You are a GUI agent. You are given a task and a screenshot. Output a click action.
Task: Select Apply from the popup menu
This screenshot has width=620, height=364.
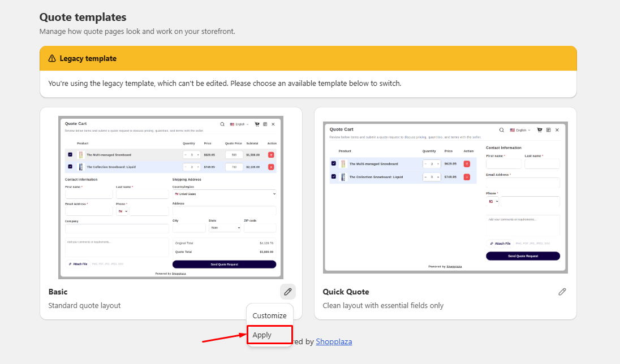tap(270, 335)
